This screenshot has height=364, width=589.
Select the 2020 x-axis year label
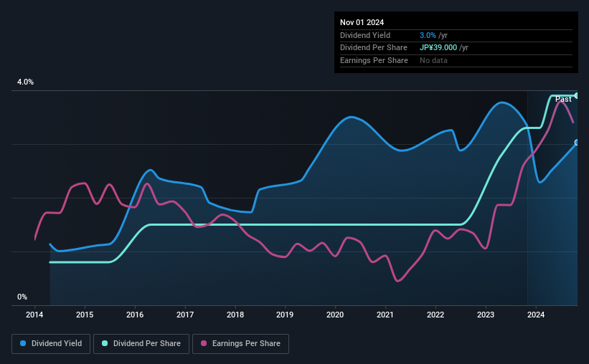tap(335, 315)
